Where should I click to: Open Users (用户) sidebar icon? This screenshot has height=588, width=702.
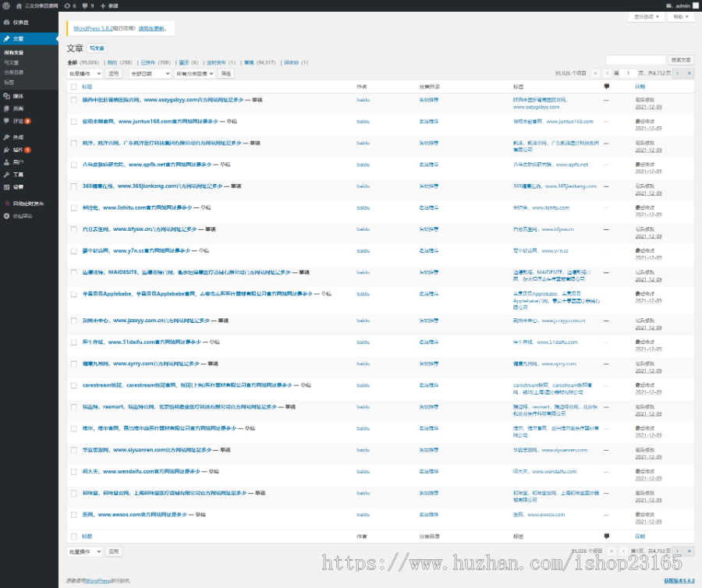(x=6, y=162)
